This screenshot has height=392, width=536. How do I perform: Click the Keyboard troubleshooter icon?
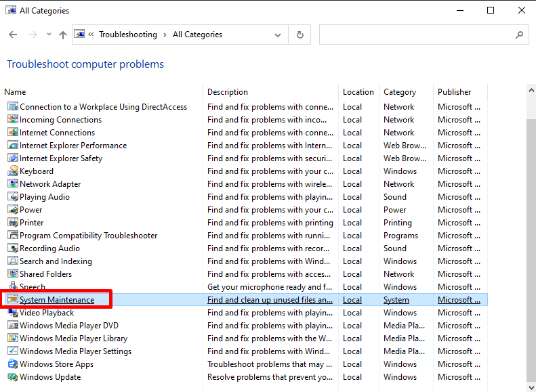(x=13, y=171)
